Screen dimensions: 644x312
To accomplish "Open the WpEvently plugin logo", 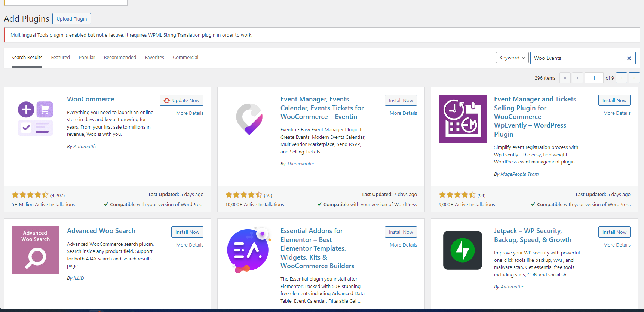I will pos(463,119).
